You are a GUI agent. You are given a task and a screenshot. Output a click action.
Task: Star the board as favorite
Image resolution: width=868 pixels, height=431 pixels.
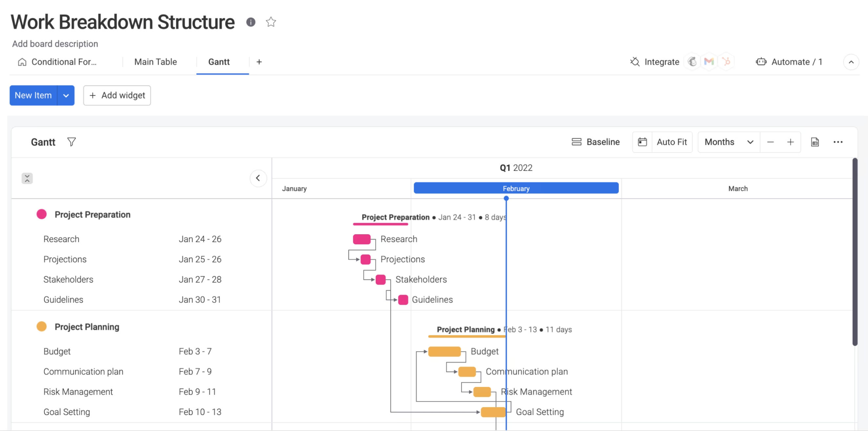[271, 22]
